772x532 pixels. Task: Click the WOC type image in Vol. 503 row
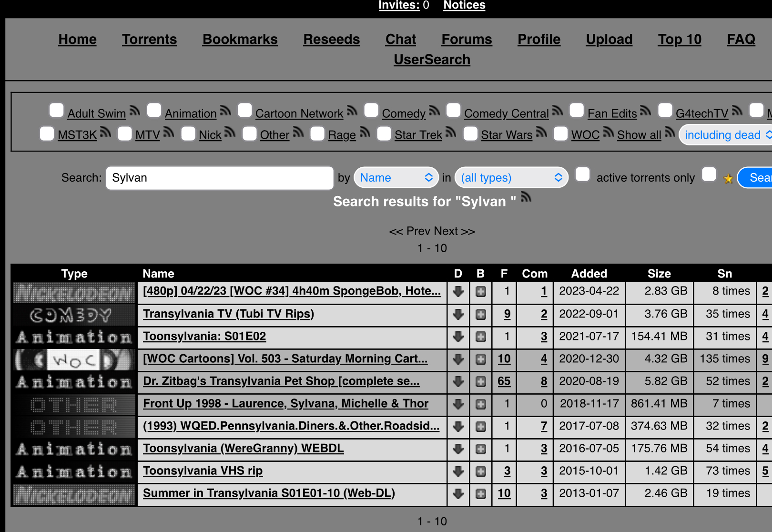pyautogui.click(x=74, y=360)
